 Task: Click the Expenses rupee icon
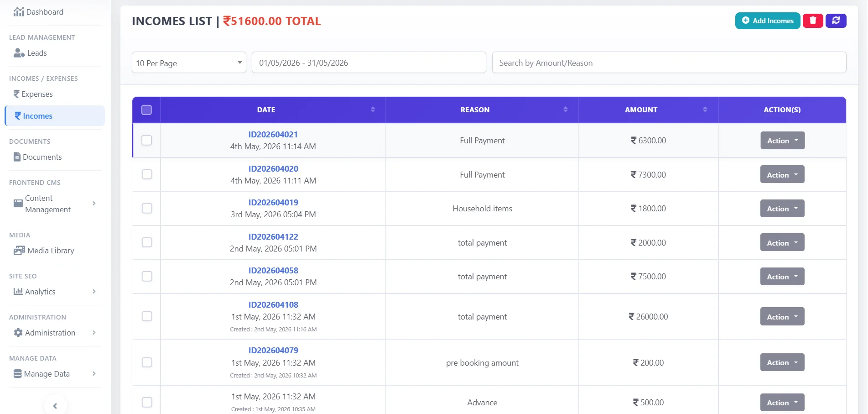click(16, 94)
